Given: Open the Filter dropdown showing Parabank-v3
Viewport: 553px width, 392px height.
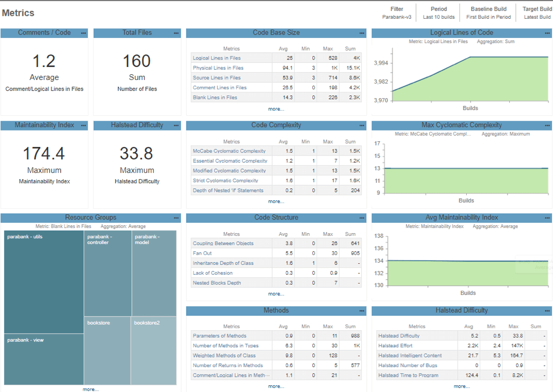Looking at the screenshot, I should pyautogui.click(x=397, y=13).
